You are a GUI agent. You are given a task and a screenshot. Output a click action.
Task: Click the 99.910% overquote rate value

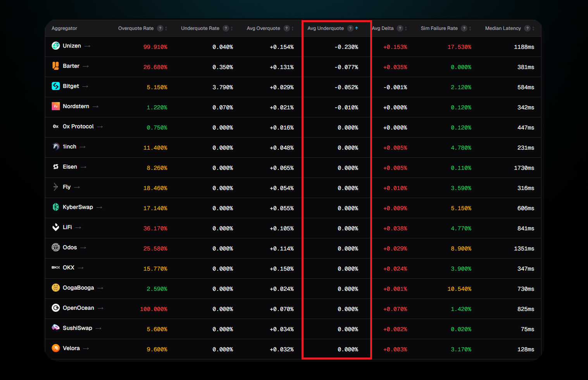pos(155,47)
